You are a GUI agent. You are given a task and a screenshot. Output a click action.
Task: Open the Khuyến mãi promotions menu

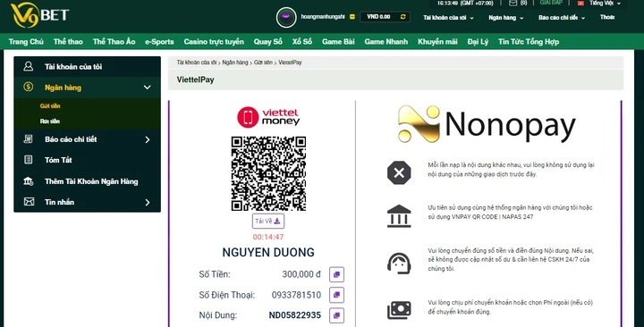(x=437, y=41)
